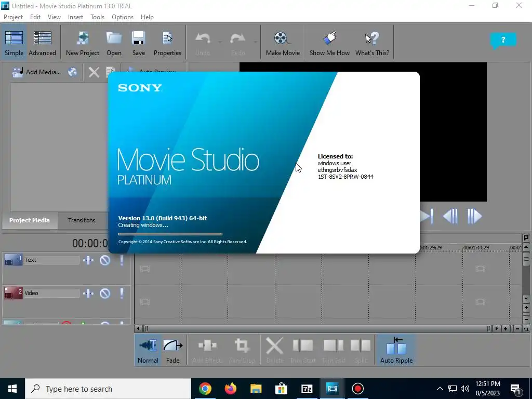Switch to Advanced editing mode
Image resolution: width=532 pixels, height=399 pixels.
tap(42, 43)
